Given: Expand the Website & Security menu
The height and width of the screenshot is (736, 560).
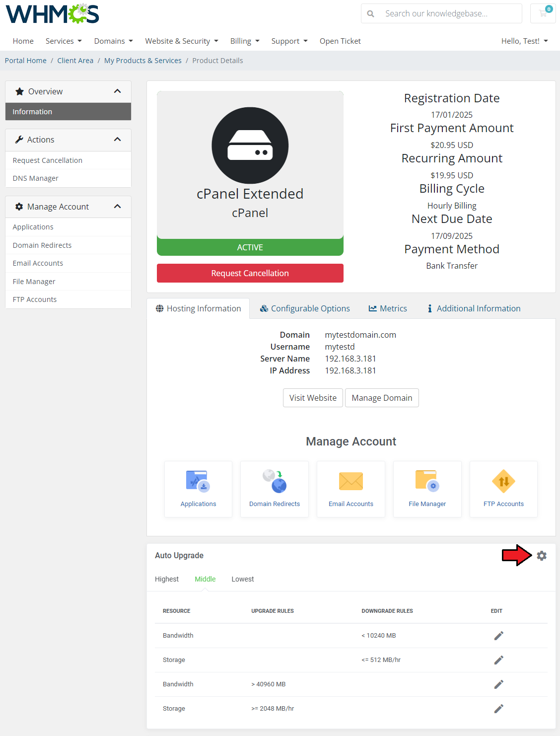Looking at the screenshot, I should click(x=182, y=41).
